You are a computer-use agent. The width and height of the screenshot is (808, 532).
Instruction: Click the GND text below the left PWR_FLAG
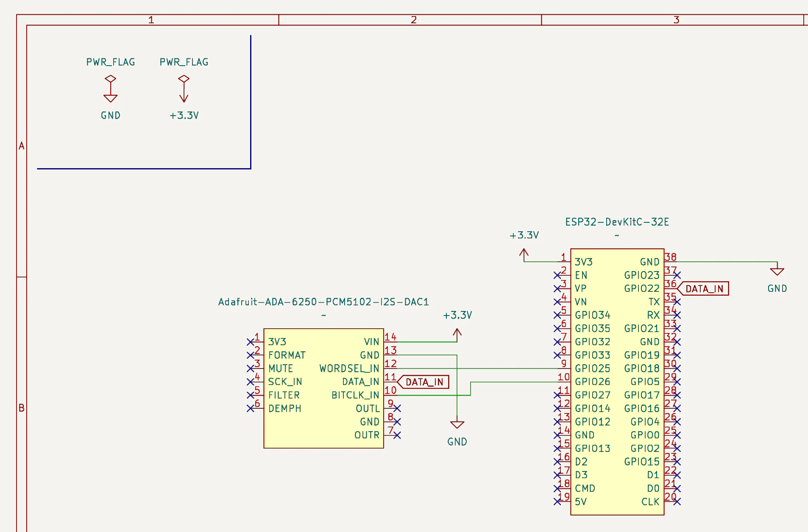point(111,116)
